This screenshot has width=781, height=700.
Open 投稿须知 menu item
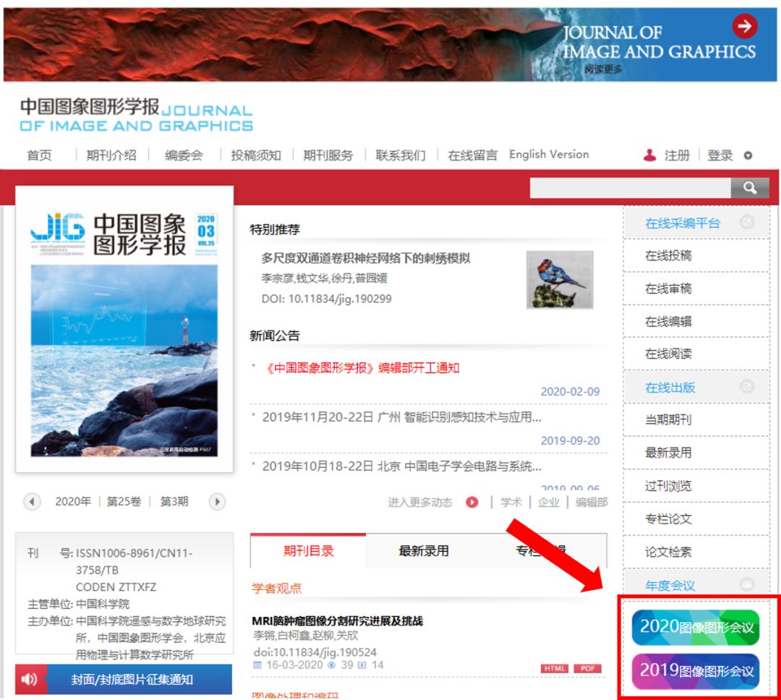(256, 155)
